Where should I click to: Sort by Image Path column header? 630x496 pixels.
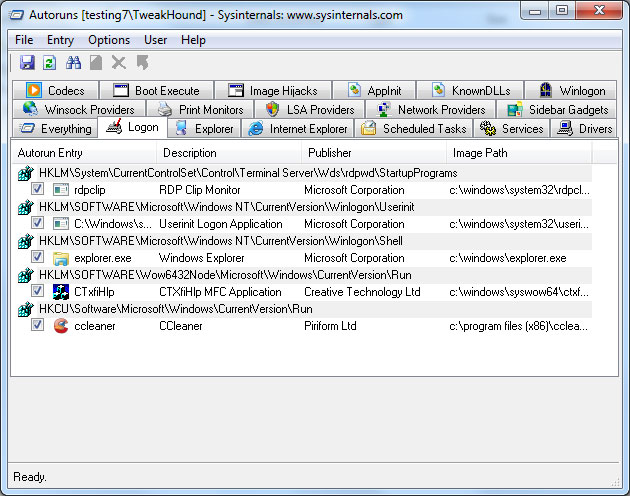[519, 153]
